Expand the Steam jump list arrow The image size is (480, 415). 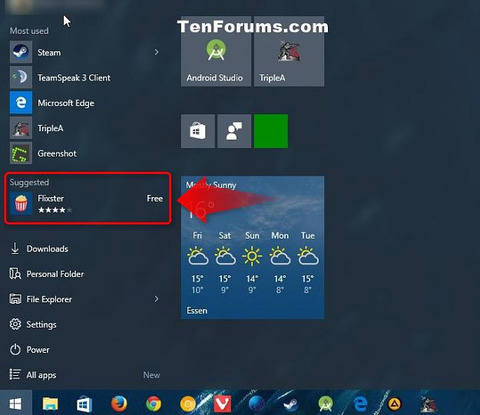[x=156, y=52]
